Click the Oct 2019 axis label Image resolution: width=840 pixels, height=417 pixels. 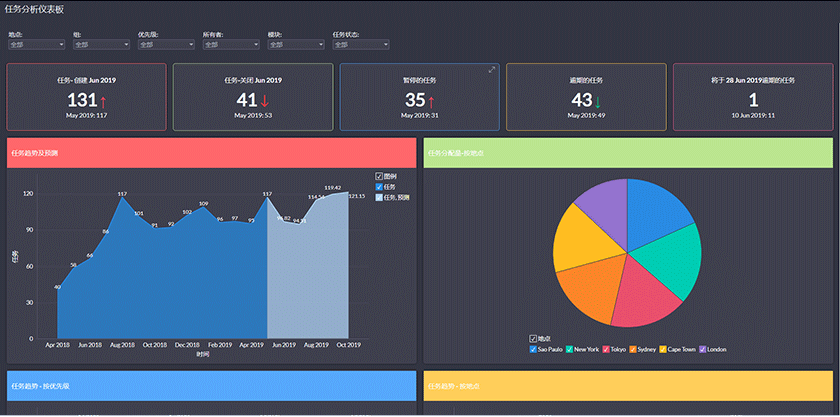click(x=349, y=345)
